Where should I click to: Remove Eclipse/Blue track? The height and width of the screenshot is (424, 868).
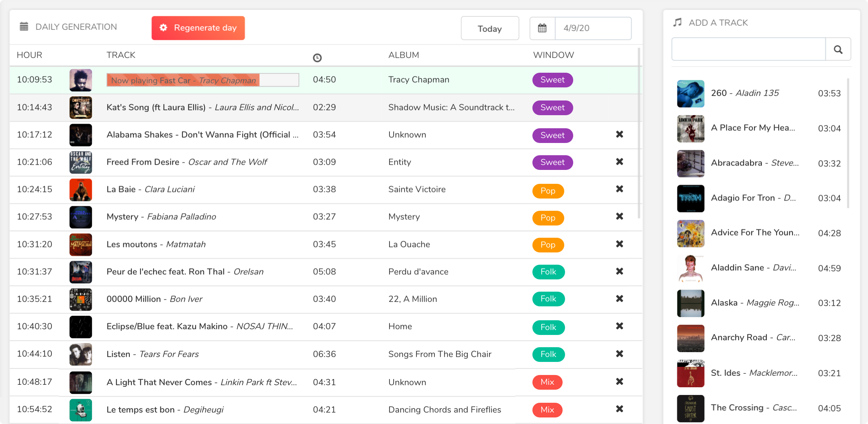(x=619, y=326)
